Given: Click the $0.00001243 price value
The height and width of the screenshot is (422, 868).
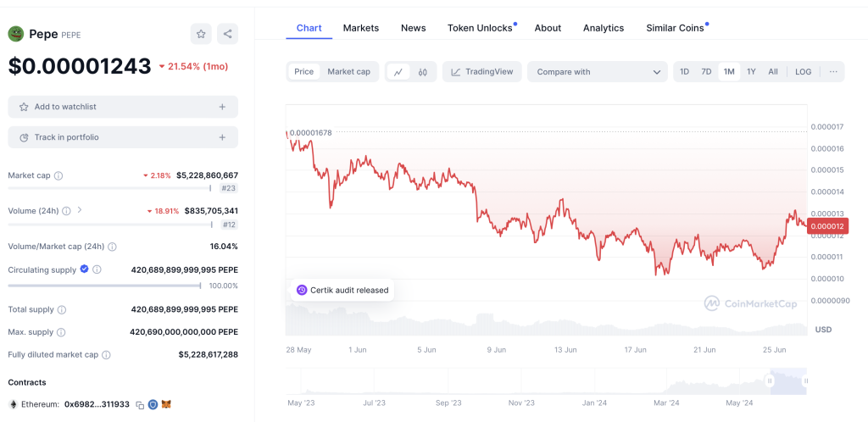Looking at the screenshot, I should pos(79,66).
